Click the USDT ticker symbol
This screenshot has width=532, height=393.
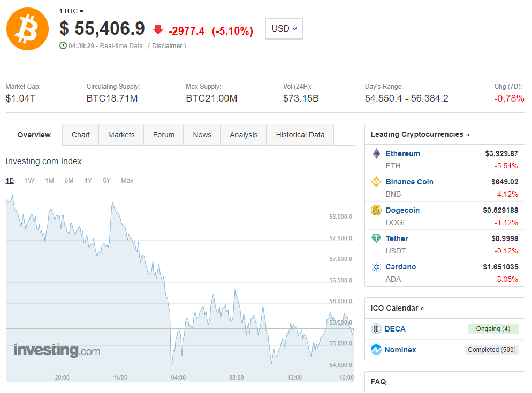(x=396, y=251)
